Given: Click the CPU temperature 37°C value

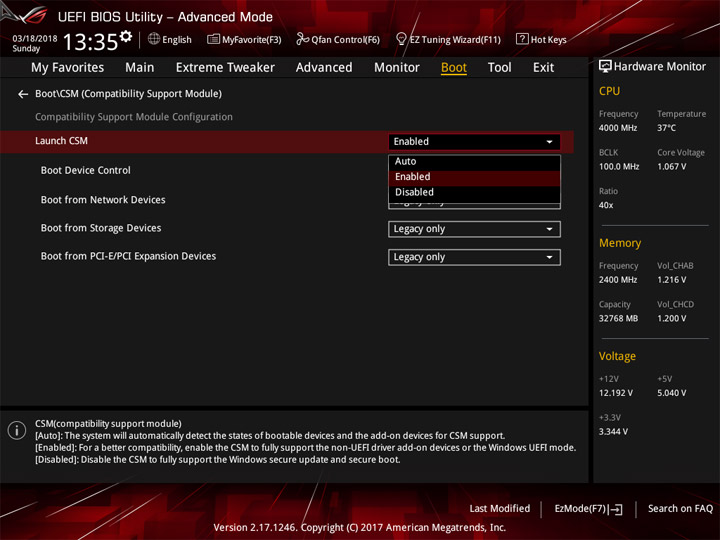Looking at the screenshot, I should [x=666, y=128].
